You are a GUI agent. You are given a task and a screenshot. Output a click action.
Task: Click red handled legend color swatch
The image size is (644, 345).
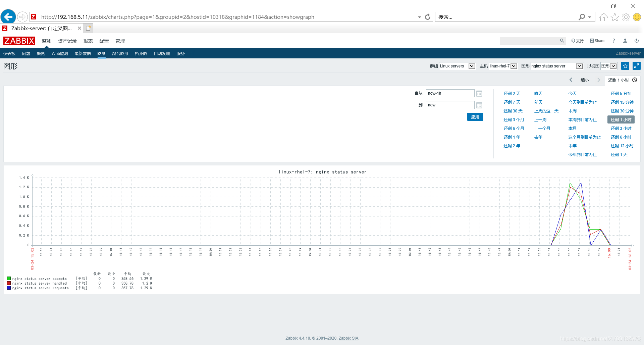[x=9, y=283]
